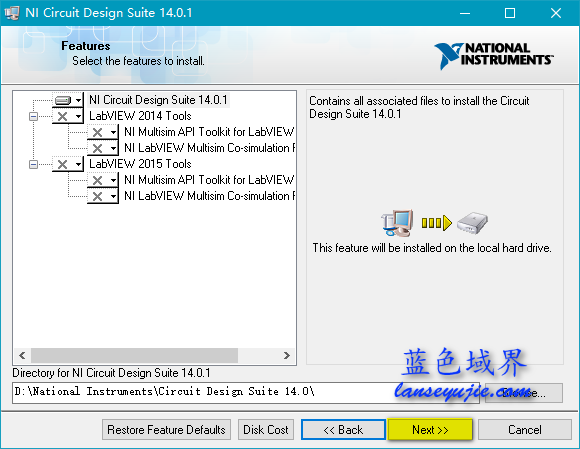Go back with the << Back button
Image resolution: width=580 pixels, height=449 pixels.
pos(343,430)
